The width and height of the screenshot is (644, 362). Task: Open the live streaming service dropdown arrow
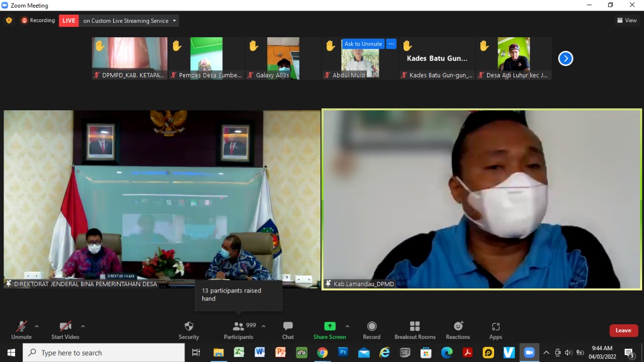click(x=174, y=21)
